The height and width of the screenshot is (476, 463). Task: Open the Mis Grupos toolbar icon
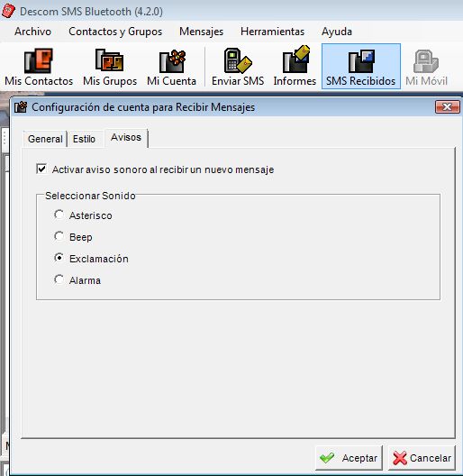[110, 60]
